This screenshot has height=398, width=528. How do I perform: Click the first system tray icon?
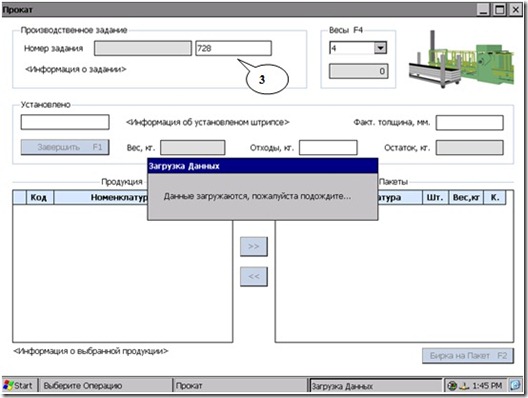452,386
